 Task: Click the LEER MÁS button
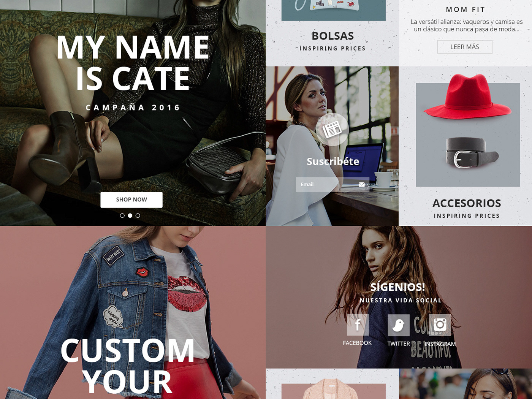[x=465, y=47]
